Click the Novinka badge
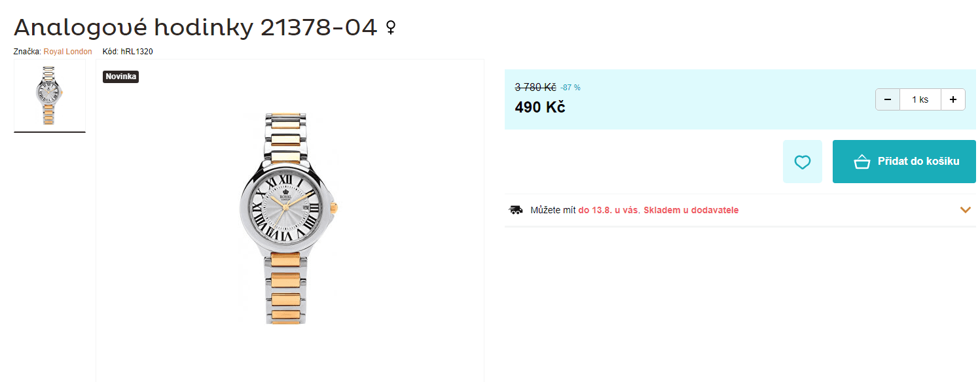 (x=121, y=77)
